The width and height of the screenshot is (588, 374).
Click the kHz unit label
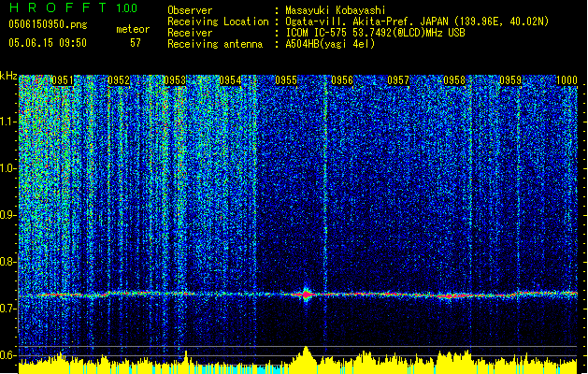point(8,76)
